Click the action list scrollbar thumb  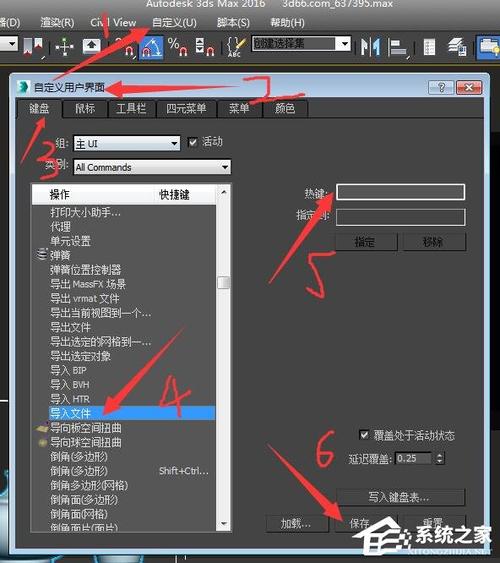pos(224,282)
